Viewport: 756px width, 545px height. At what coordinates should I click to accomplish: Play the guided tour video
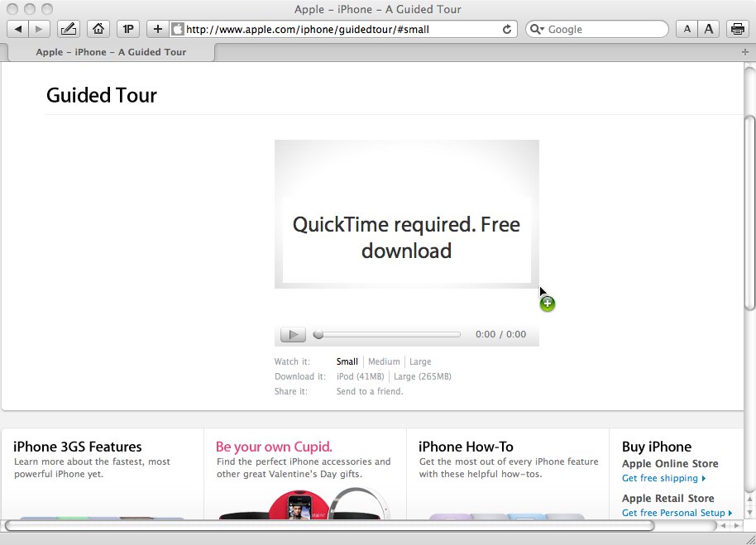point(293,334)
